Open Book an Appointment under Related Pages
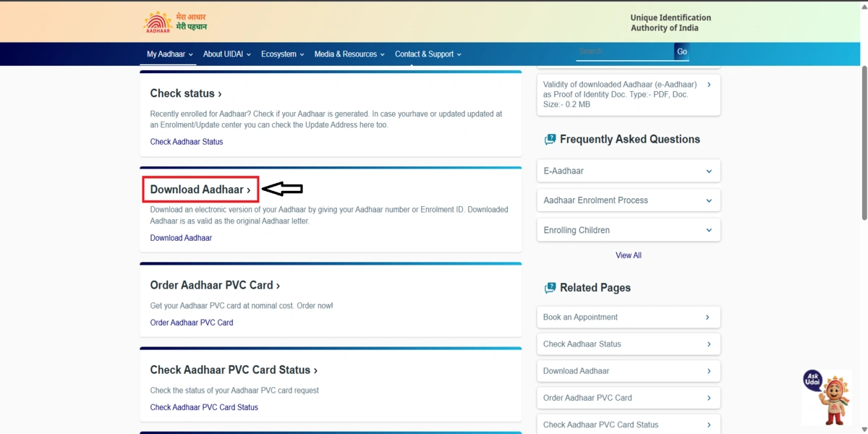Image resolution: width=868 pixels, height=434 pixels. 628,317
